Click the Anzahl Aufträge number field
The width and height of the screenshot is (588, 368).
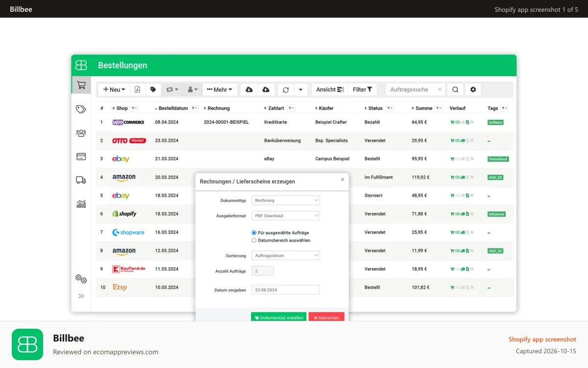pos(263,271)
